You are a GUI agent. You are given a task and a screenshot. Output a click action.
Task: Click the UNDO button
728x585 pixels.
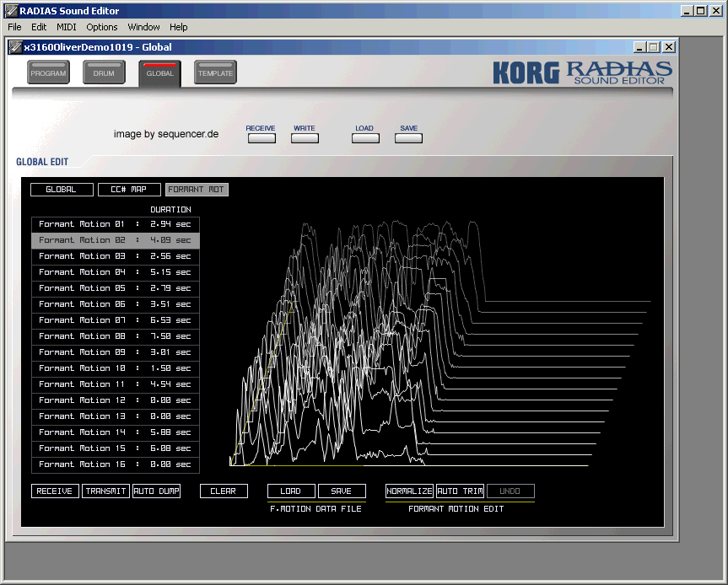[510, 491]
